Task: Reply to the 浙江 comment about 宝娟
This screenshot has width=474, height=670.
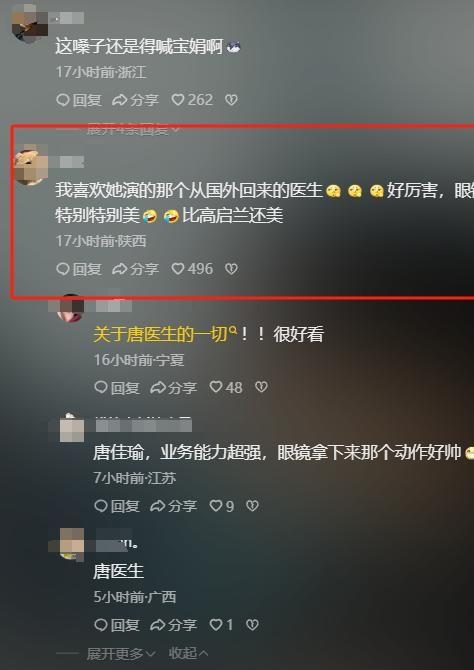Action: coord(79,100)
